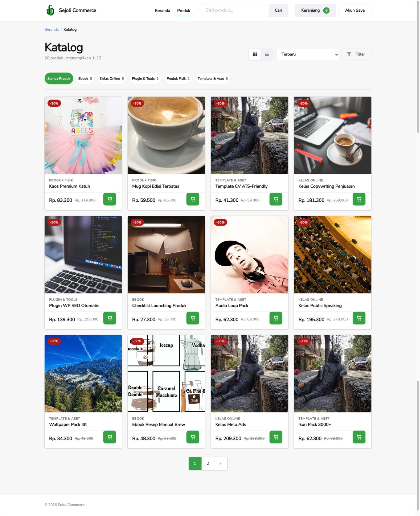Open Mug Kopi Edisi Terbatas product image
The width and height of the screenshot is (420, 516).
166,135
